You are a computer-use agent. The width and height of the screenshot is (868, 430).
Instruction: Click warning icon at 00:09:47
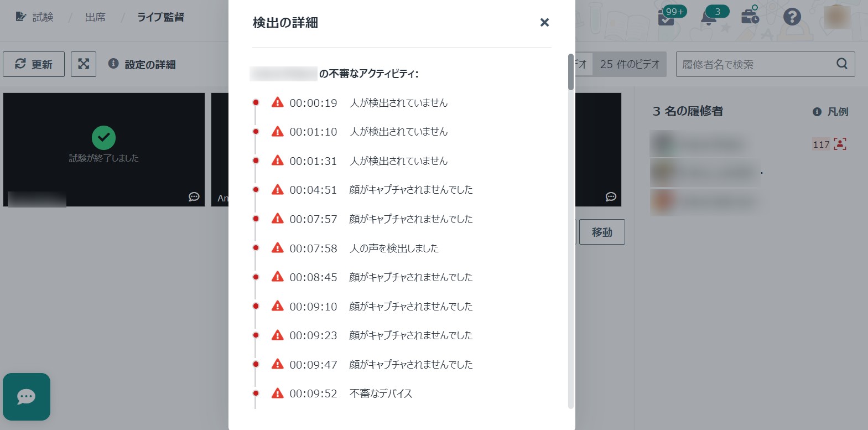[278, 364]
